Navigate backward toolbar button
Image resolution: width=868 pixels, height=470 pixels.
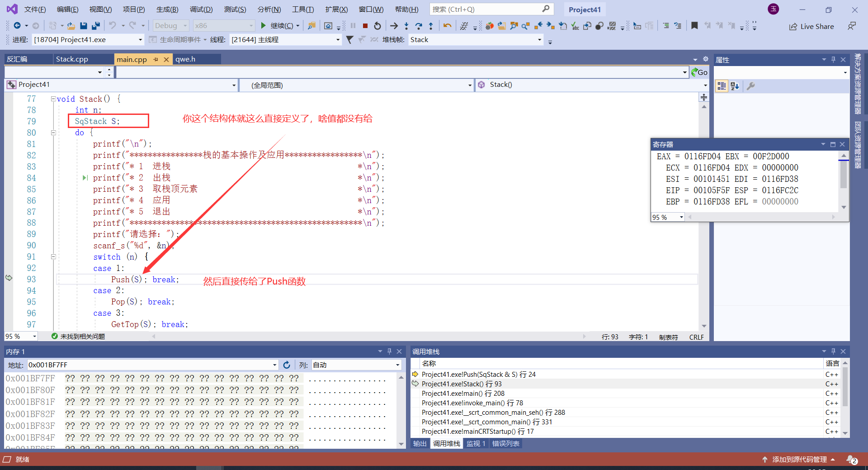[x=17, y=26]
